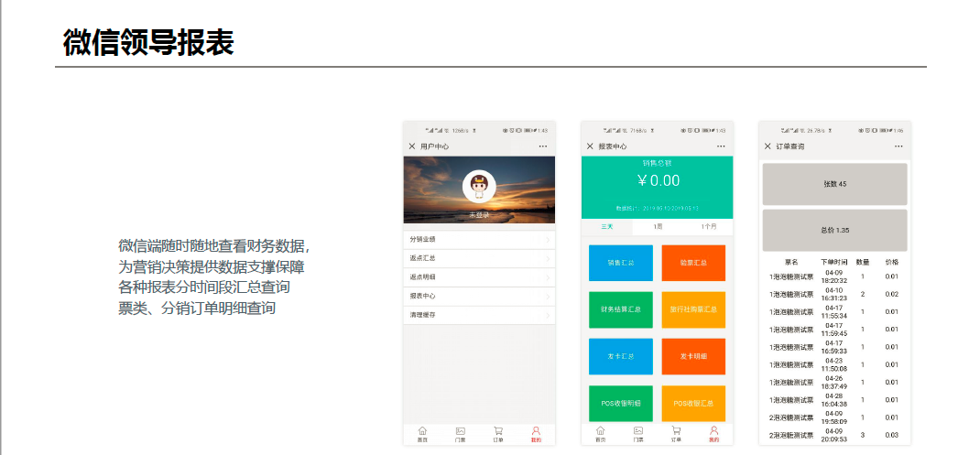Click the X close icon beside 订单查询
Viewport: 980px width, 455px height.
tap(768, 146)
